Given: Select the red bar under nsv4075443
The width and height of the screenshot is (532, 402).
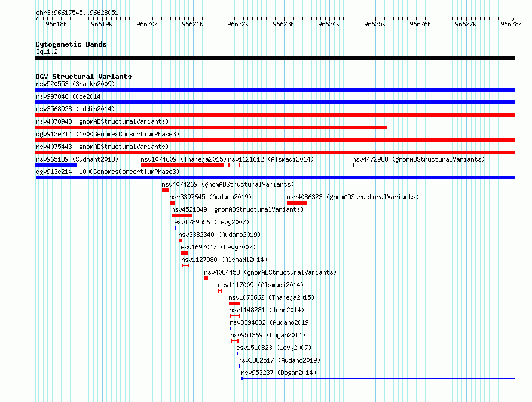Looking at the screenshot, I should [275, 153].
